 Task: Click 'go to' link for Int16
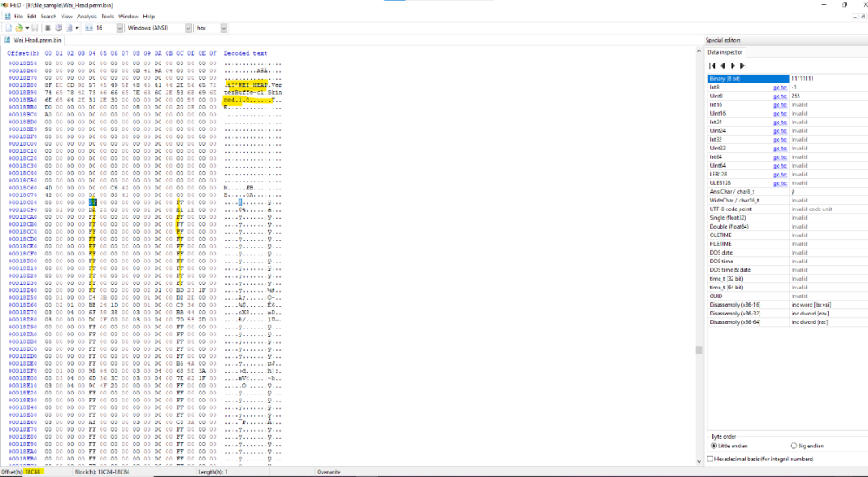pyautogui.click(x=779, y=105)
